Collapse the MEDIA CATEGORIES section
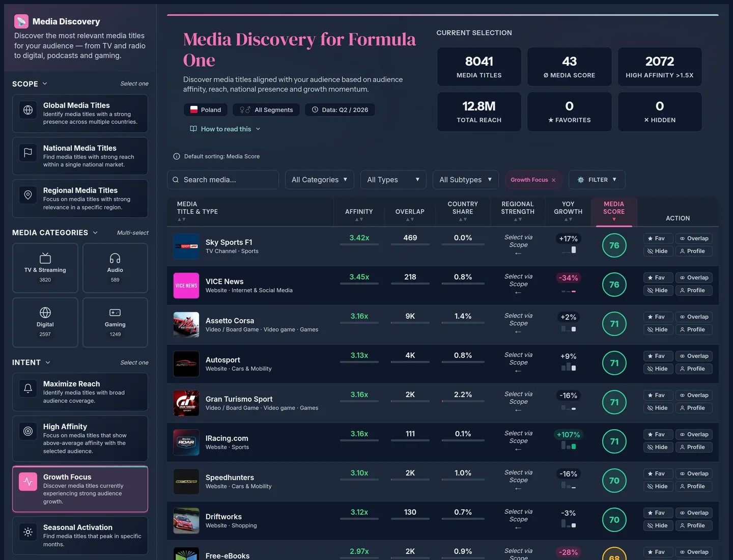The width and height of the screenshot is (733, 560). tap(55, 233)
